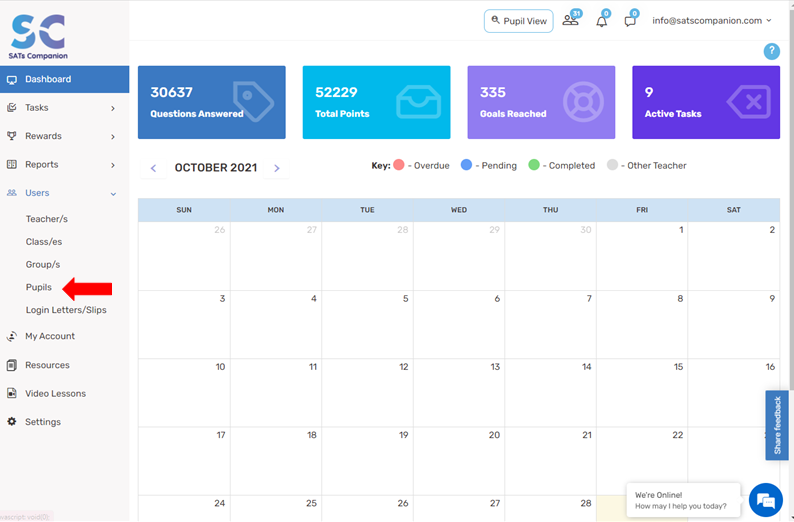This screenshot has height=522, width=794.
Task: Click the Video Lessons icon
Action: pyautogui.click(x=12, y=393)
